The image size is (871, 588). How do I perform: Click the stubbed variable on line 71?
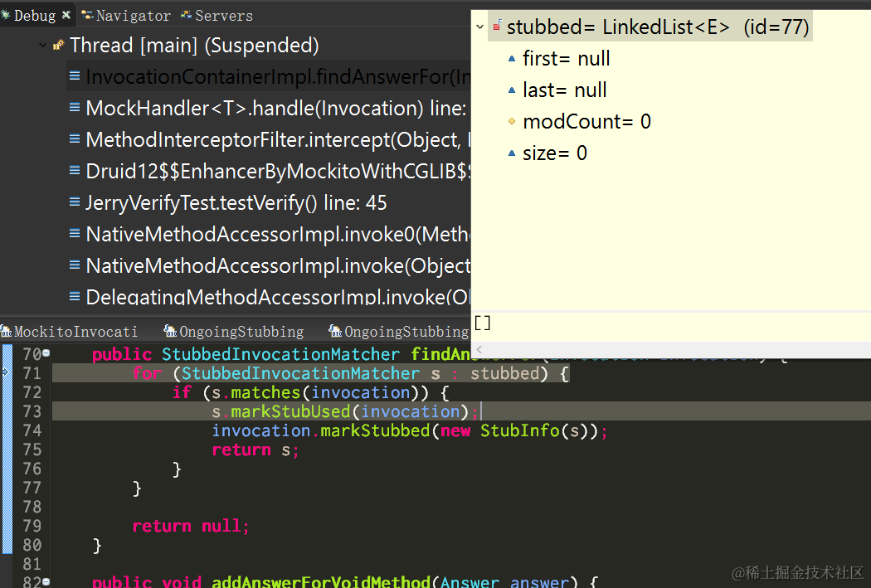(x=505, y=373)
